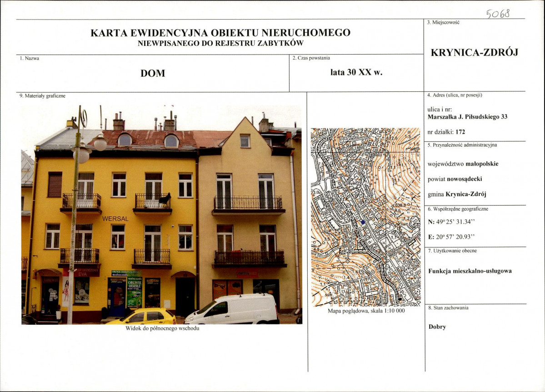The image size is (545, 392).
Task: Select the latitude 'N: 49° 25' 31.34''
Action: tap(451, 222)
